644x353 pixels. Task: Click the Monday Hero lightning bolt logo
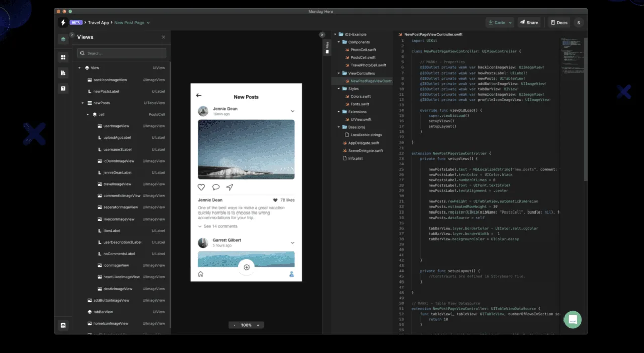63,22
